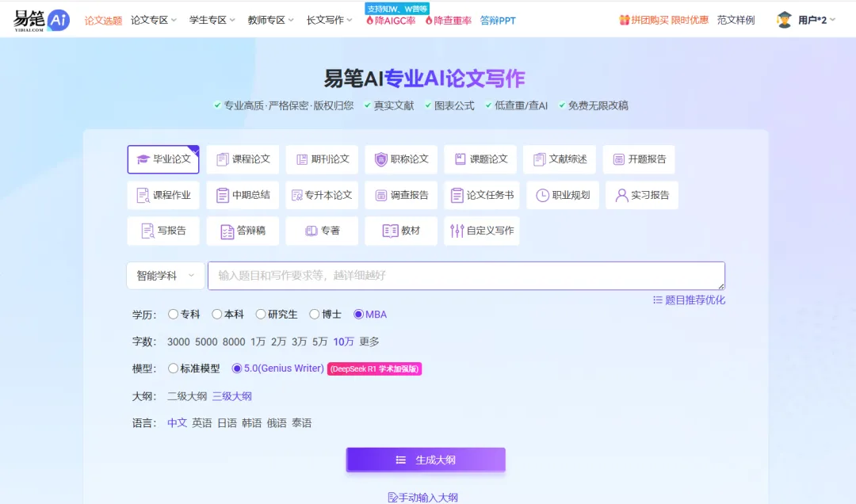Select 二级大纲 outline option
The width and height of the screenshot is (856, 504).
(x=187, y=396)
